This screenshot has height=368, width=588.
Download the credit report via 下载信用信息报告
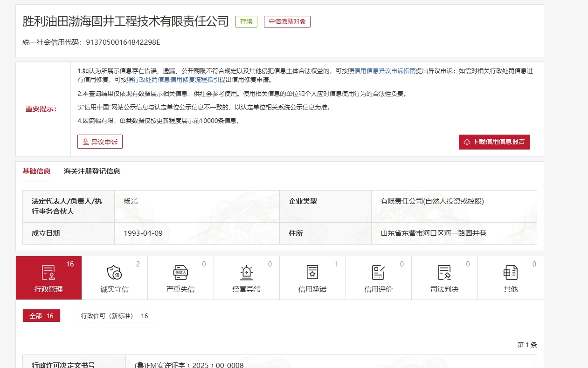tap(494, 142)
